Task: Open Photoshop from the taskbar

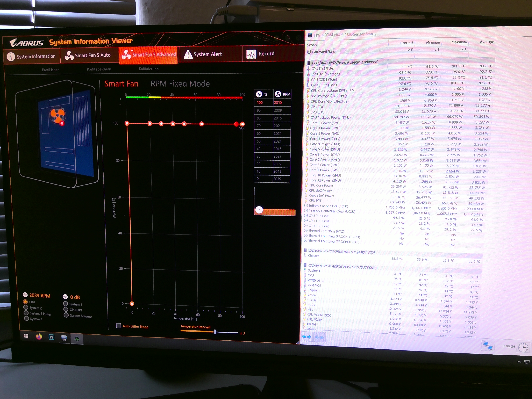Action: pyautogui.click(x=52, y=337)
